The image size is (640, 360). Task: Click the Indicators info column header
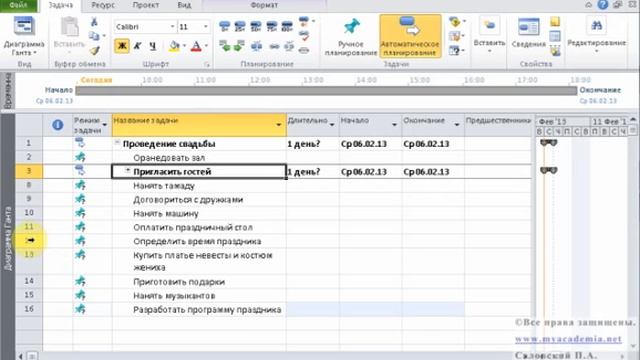coord(58,125)
